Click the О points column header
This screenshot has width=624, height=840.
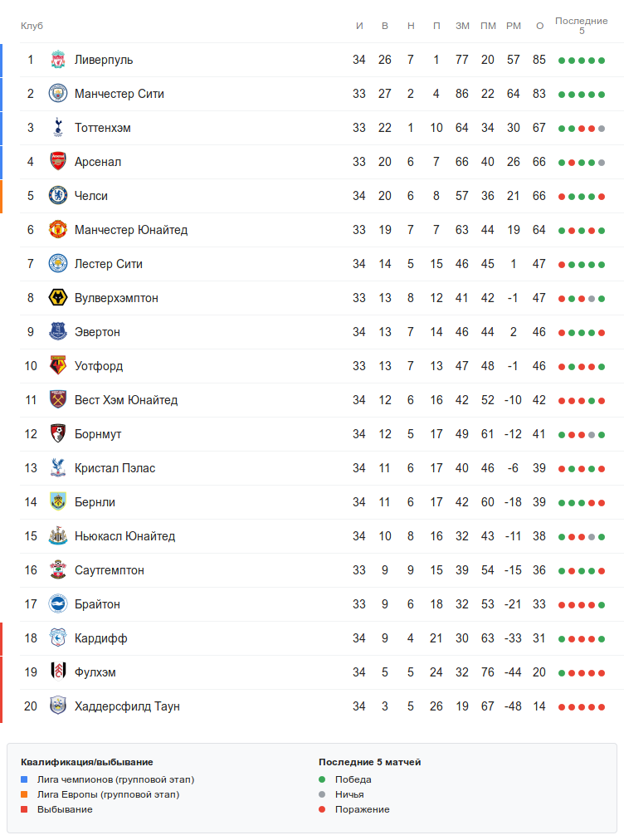click(539, 26)
